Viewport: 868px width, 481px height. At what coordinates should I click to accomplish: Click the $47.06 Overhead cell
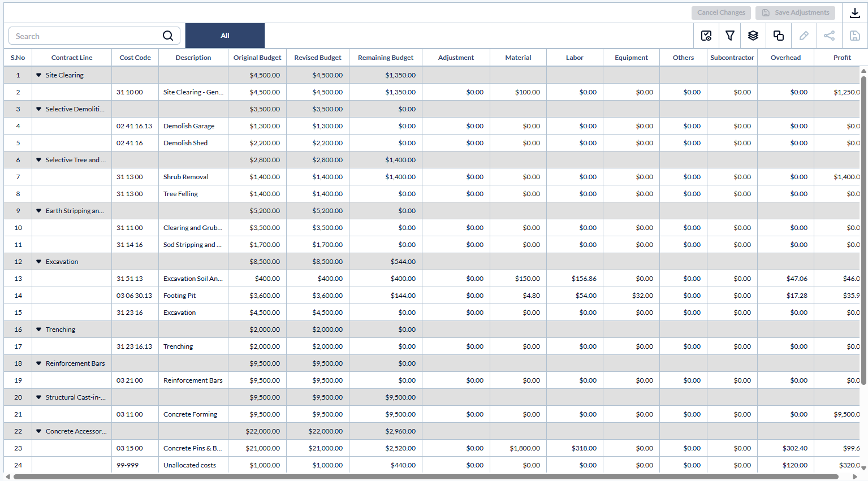[785, 279]
